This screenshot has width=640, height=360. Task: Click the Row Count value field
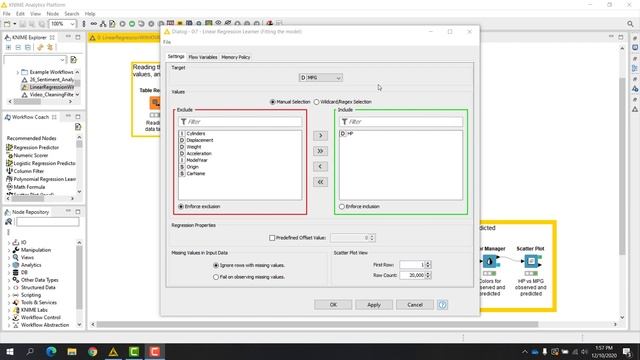click(412, 276)
